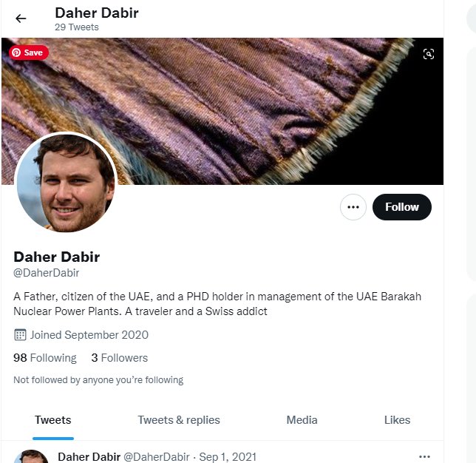This screenshot has width=476, height=463.
Task: Go back using the left arrow icon
Action: (x=21, y=18)
